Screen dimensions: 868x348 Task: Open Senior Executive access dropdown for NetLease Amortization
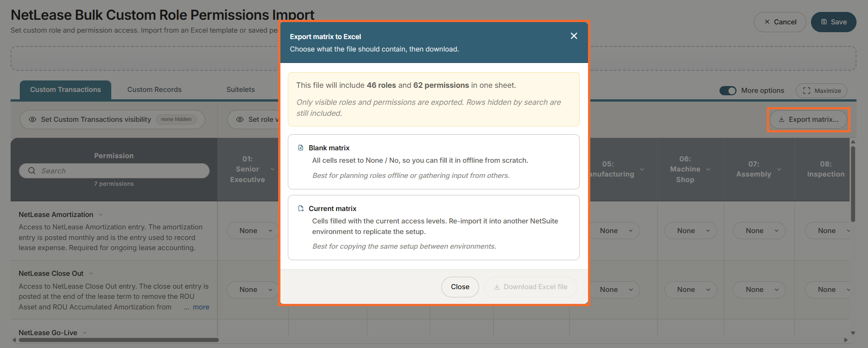253,231
